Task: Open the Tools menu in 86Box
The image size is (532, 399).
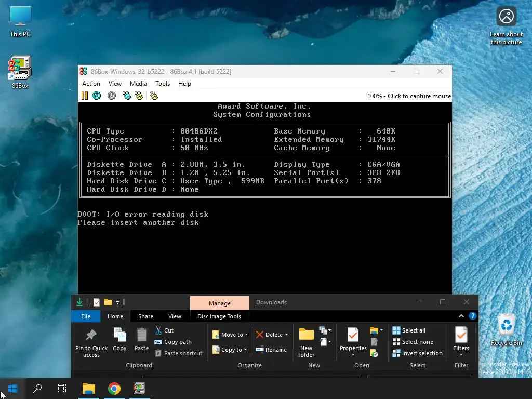Action: click(x=163, y=84)
